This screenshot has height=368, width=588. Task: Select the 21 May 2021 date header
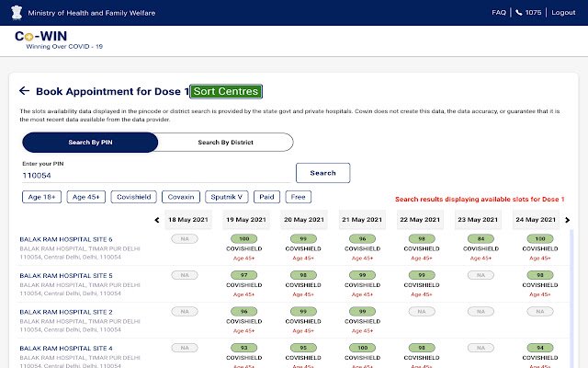pos(362,220)
